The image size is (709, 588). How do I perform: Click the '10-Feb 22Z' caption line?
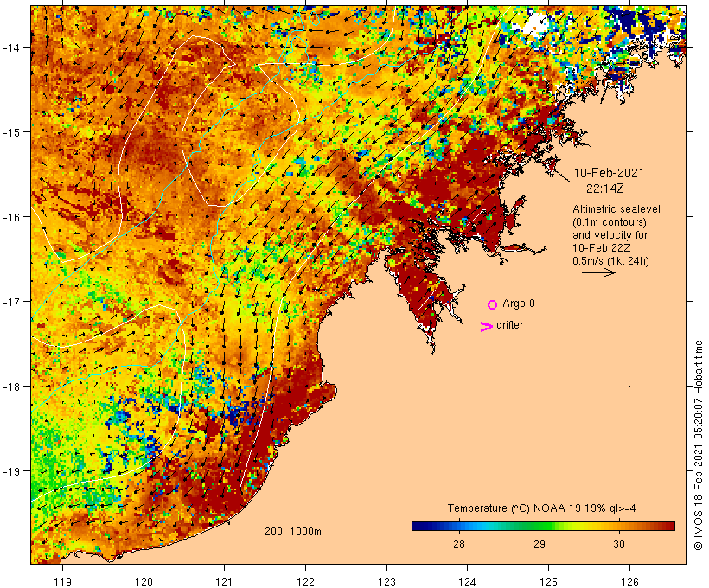(x=602, y=248)
